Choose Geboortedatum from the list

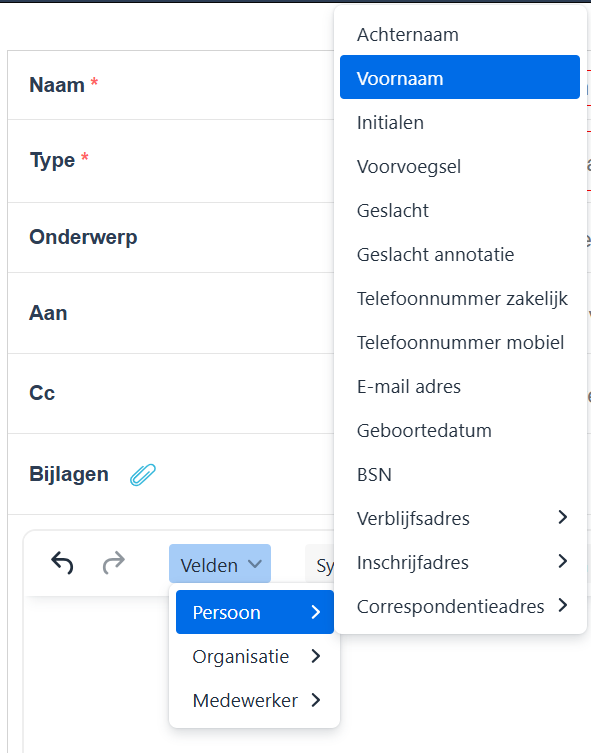460,430
